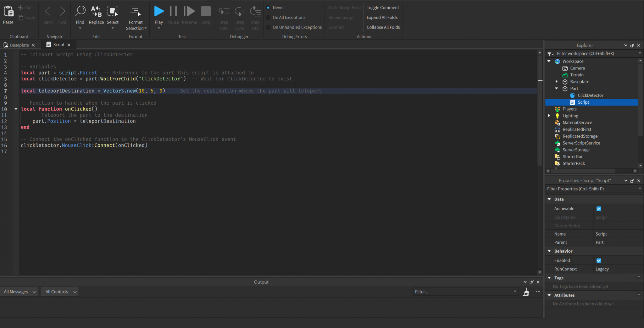644x328 pixels.
Task: Uncheck the Archivable checkbox
Action: 599,208
